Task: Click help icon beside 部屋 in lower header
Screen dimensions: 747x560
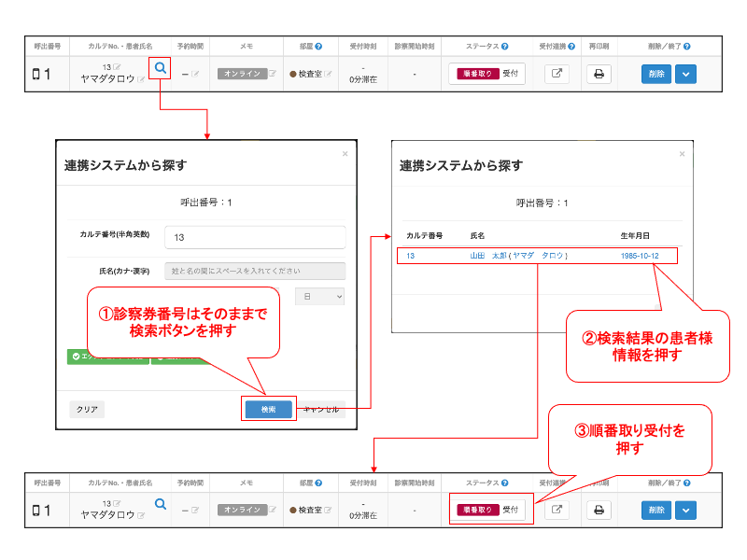Action: pos(318,483)
